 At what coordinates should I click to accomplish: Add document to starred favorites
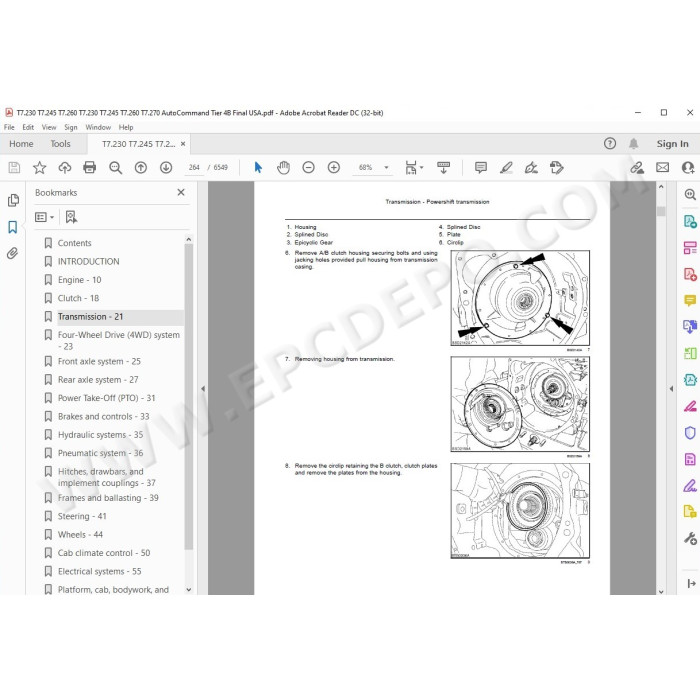pyautogui.click(x=40, y=167)
